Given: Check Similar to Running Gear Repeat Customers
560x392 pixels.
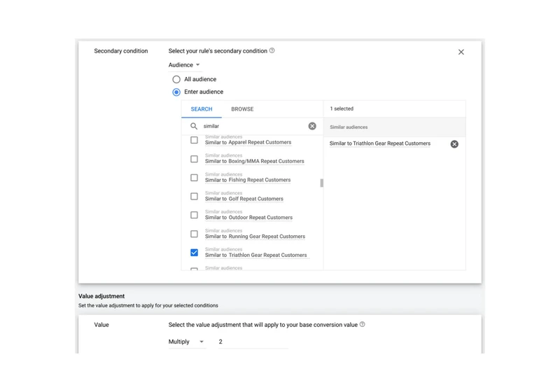Looking at the screenshot, I should 194,234.
